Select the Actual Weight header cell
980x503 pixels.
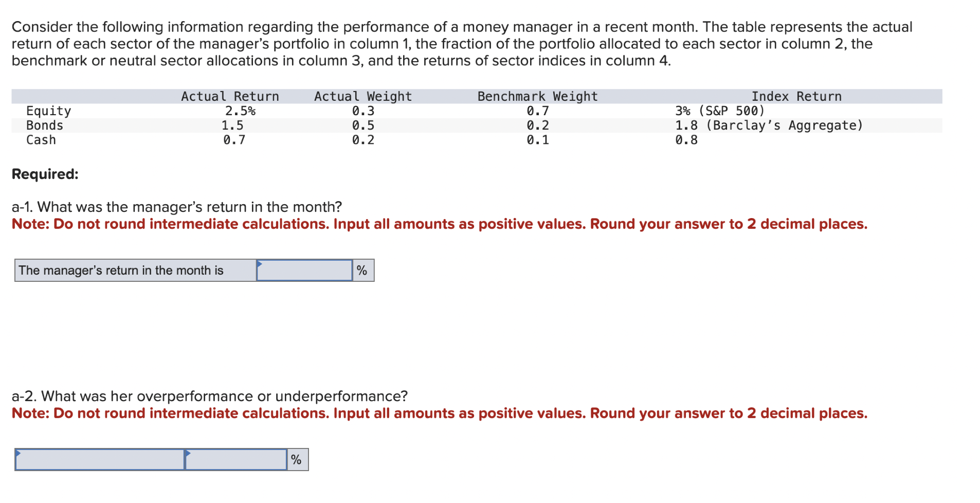click(x=362, y=96)
